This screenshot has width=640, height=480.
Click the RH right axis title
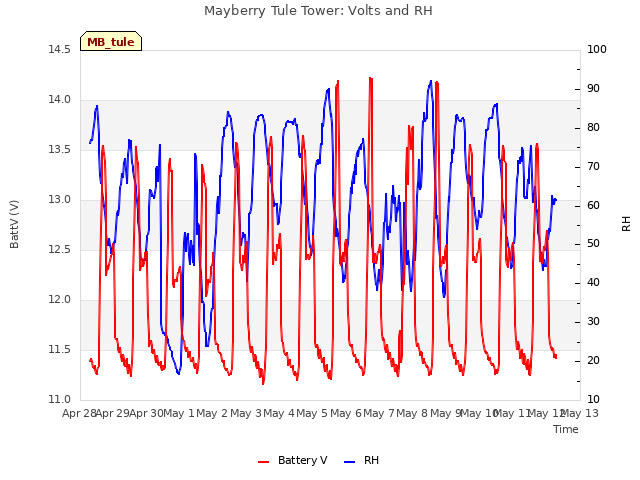click(626, 224)
